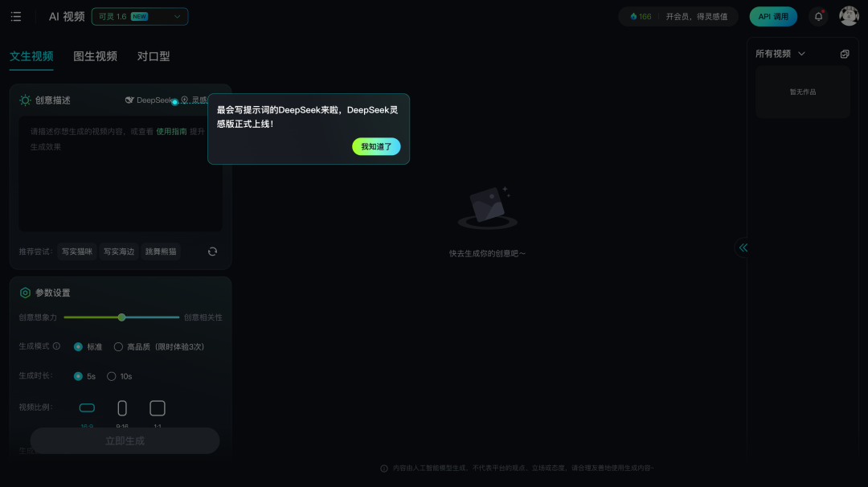Click the empty-state image illustration
Image resolution: width=868 pixels, height=487 pixels.
tap(488, 208)
